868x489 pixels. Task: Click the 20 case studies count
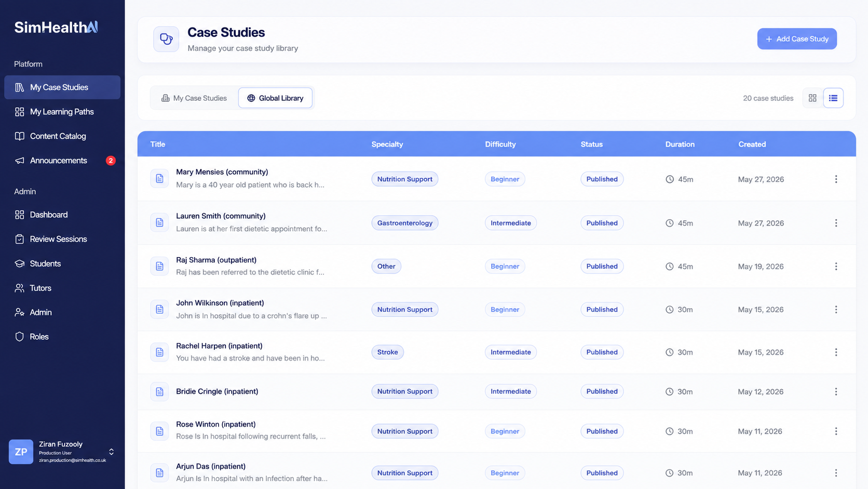(768, 98)
